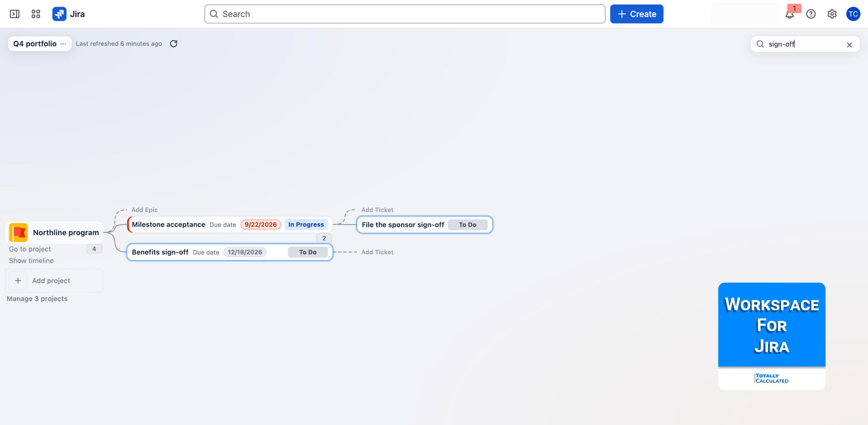The height and width of the screenshot is (425, 868).
Task: Click the sign-off filter input
Action: pos(804,44)
